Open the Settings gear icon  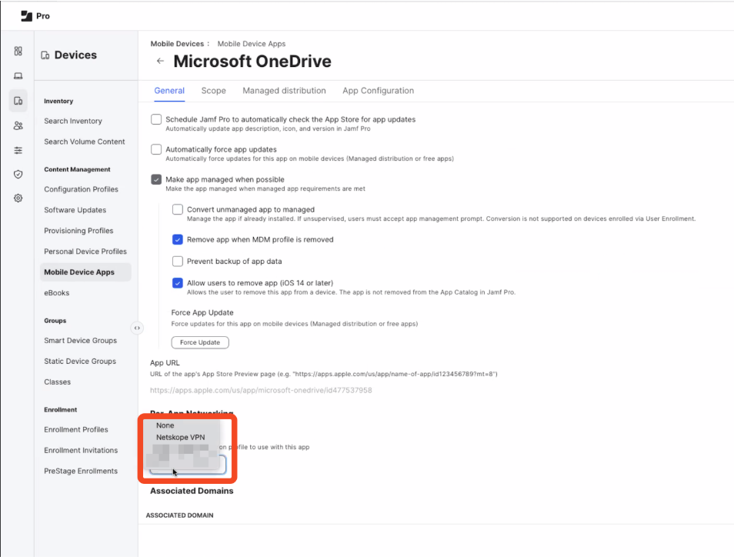(18, 198)
